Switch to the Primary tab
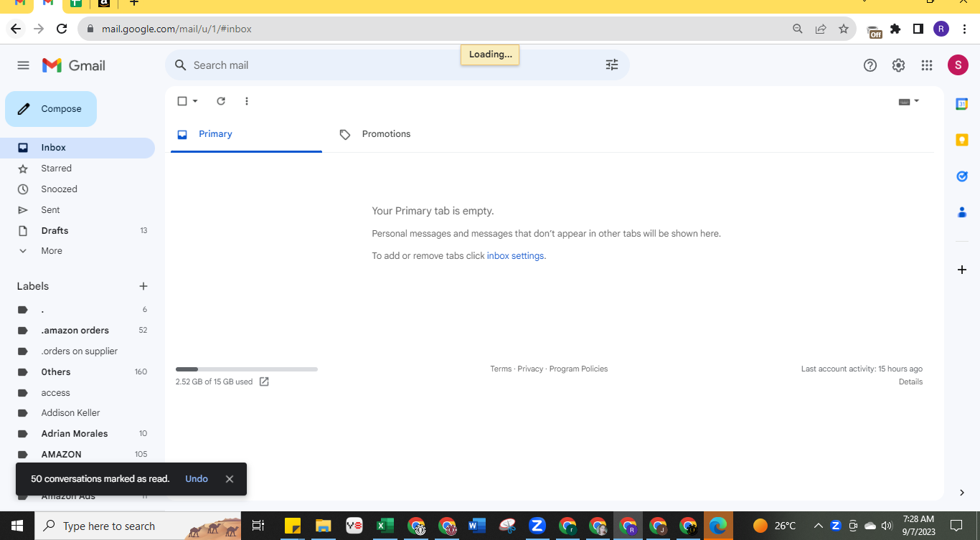 [246, 134]
